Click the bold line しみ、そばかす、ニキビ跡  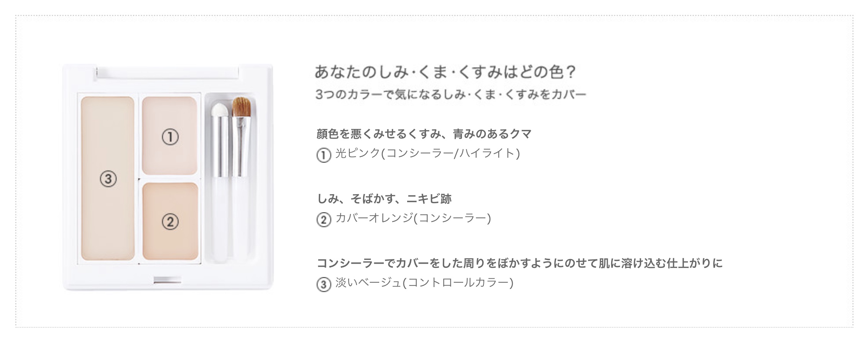click(384, 199)
